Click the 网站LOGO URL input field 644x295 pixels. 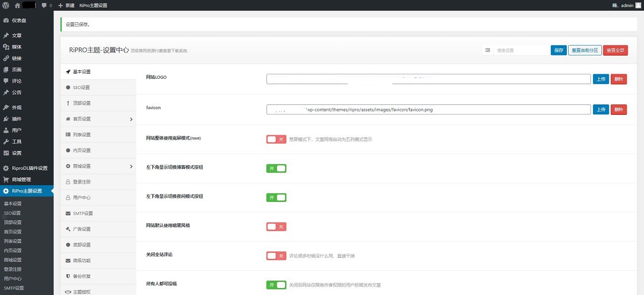click(x=429, y=79)
